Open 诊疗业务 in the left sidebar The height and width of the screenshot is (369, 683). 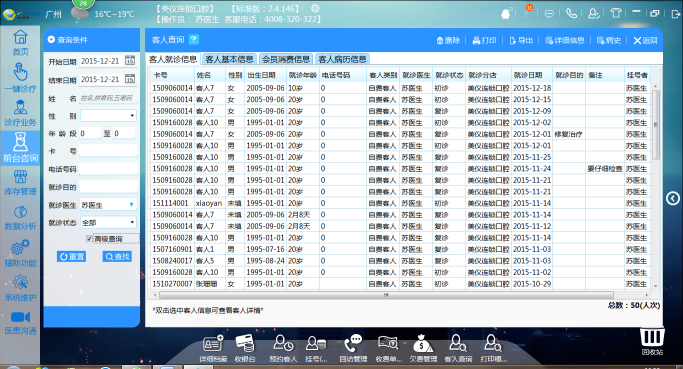[20, 113]
